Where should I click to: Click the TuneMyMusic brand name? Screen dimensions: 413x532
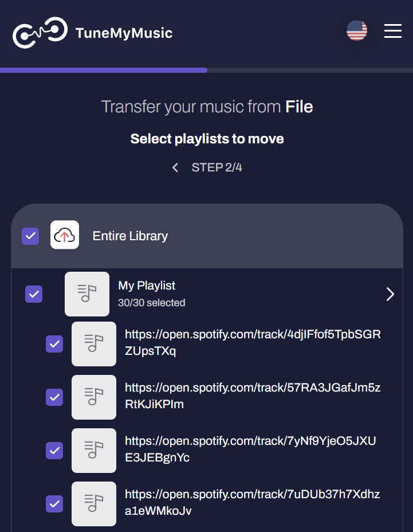tap(124, 33)
